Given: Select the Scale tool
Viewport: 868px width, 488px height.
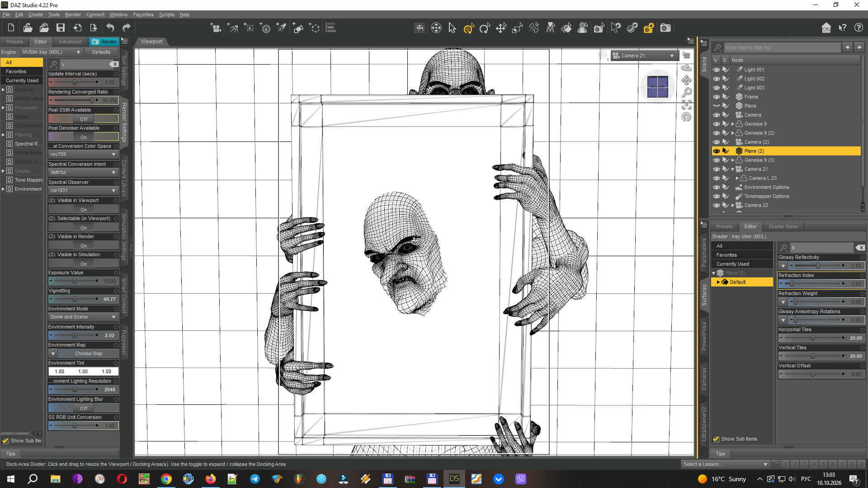Looking at the screenshot, I should (x=517, y=28).
